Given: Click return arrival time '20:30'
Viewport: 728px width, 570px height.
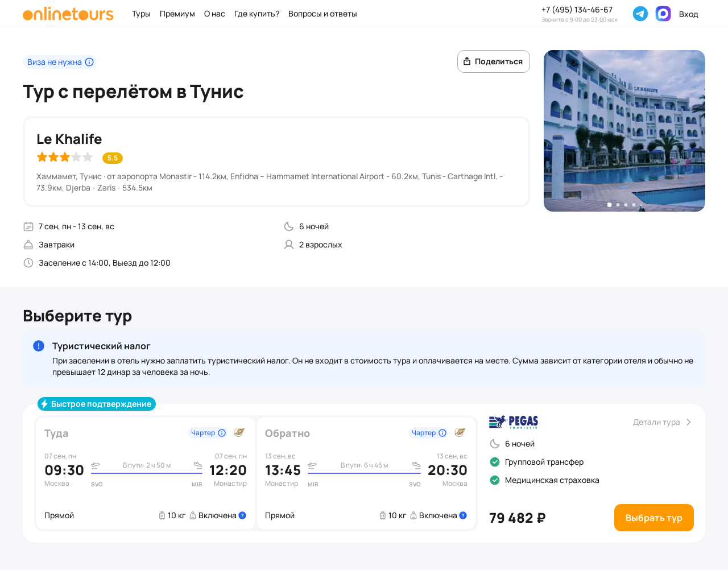Looking at the screenshot, I should coord(448,470).
